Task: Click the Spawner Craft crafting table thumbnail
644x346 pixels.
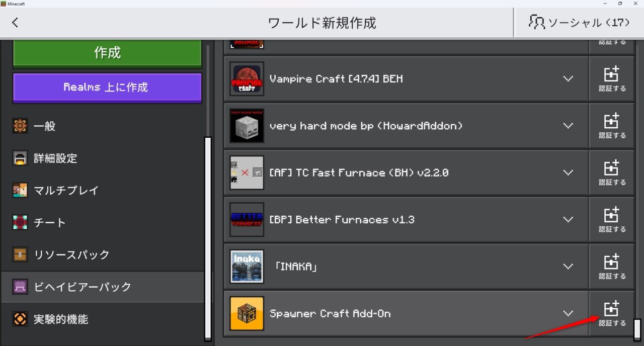Action: click(247, 314)
